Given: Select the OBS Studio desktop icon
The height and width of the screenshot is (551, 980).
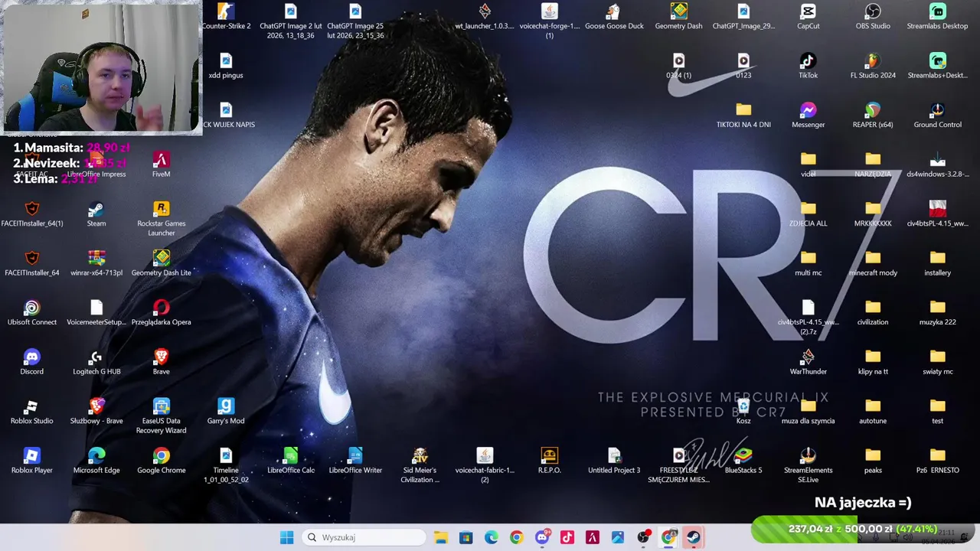Looking at the screenshot, I should [x=873, y=16].
